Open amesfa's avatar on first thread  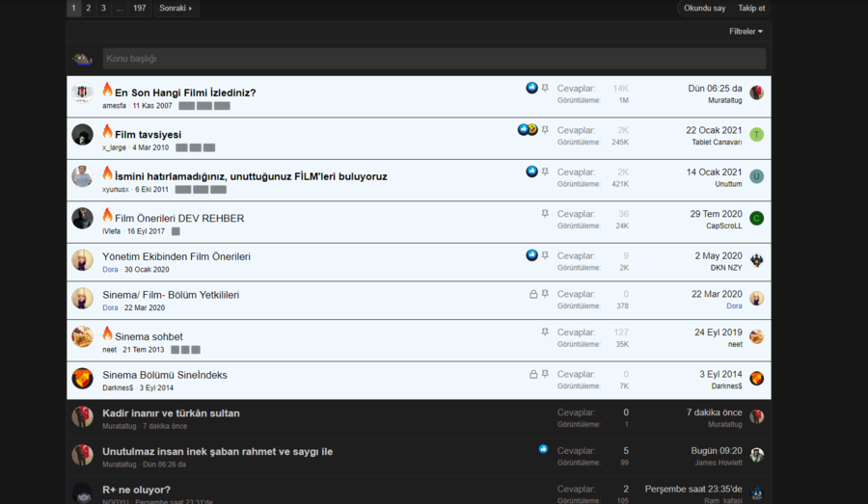(83, 93)
